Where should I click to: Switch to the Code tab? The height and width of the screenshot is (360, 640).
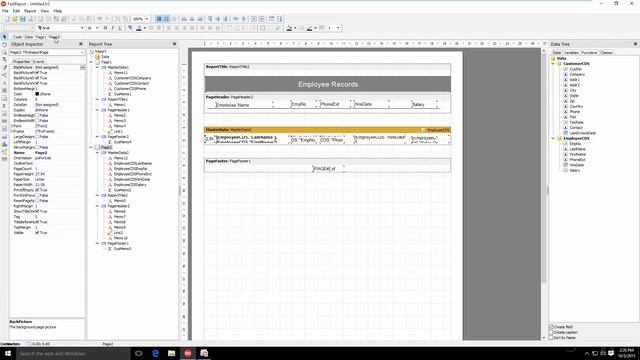tap(18, 37)
